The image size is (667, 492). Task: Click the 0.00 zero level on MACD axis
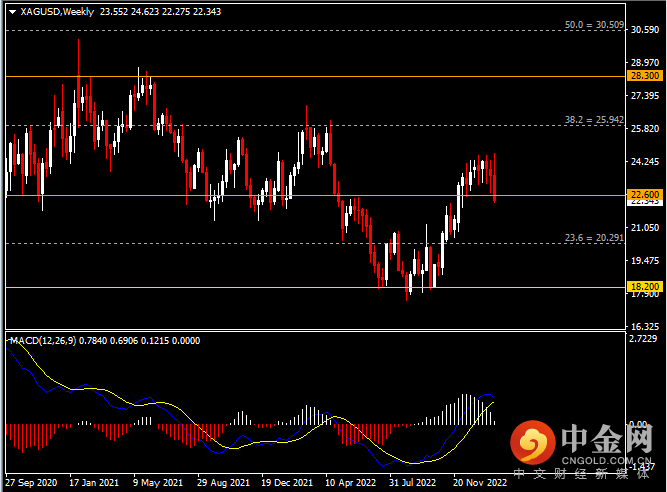pos(642,425)
